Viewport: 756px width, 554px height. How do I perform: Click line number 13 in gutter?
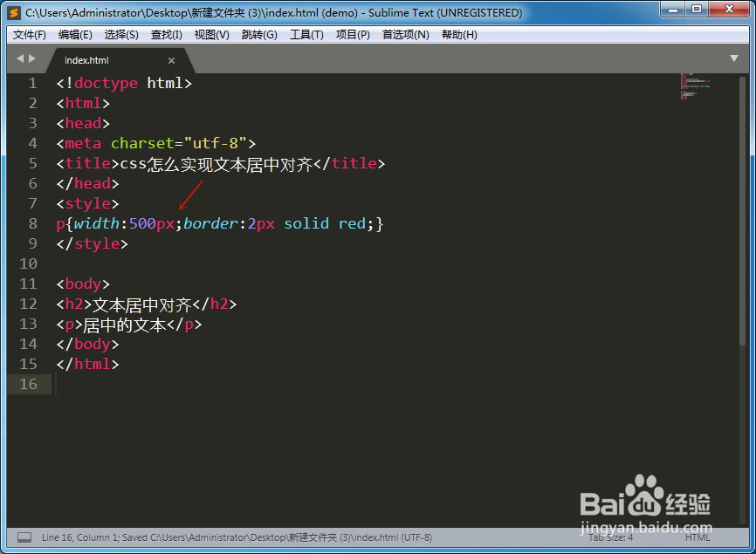click(x=29, y=324)
